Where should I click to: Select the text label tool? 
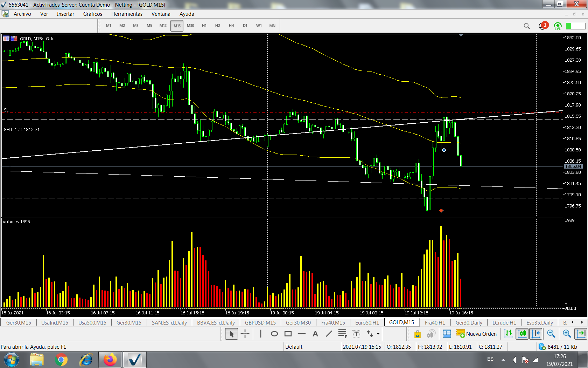tap(315, 334)
